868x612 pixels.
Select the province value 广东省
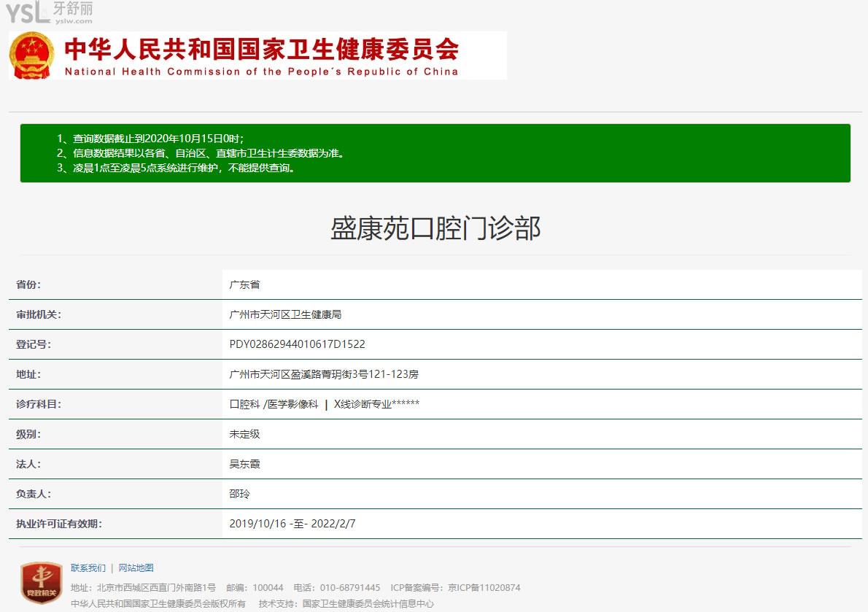[x=244, y=284]
